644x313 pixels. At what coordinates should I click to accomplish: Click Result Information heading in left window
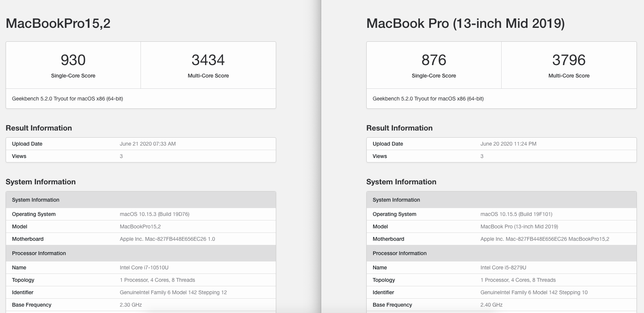coord(39,128)
